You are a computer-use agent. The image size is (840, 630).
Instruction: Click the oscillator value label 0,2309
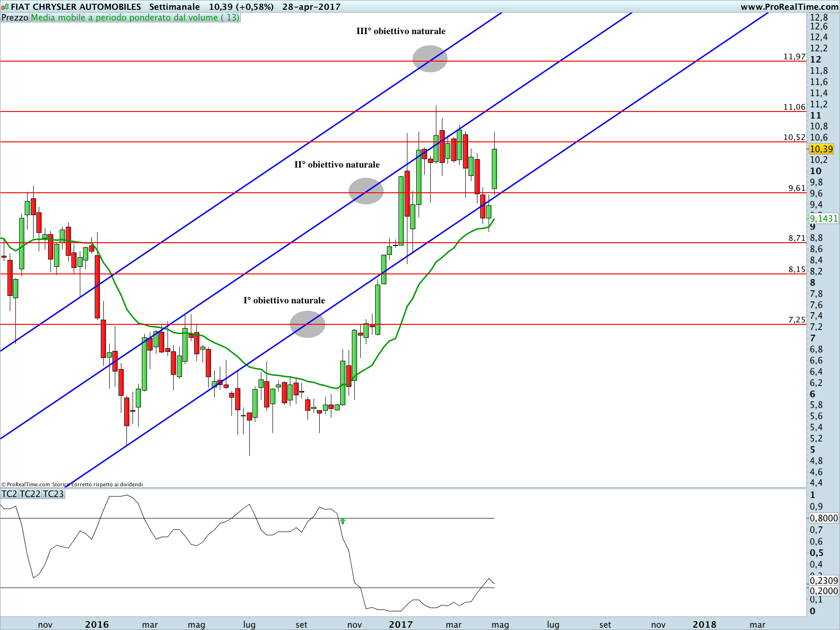[x=824, y=581]
